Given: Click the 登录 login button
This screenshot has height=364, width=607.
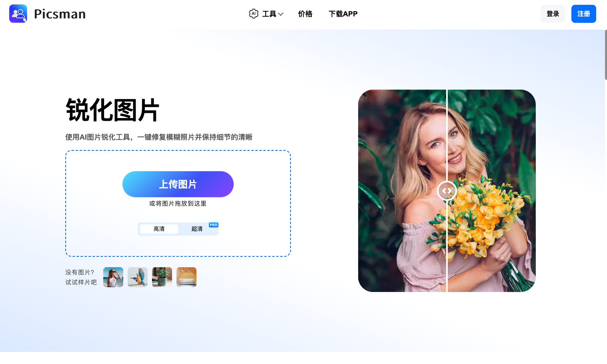Looking at the screenshot, I should pos(553,14).
